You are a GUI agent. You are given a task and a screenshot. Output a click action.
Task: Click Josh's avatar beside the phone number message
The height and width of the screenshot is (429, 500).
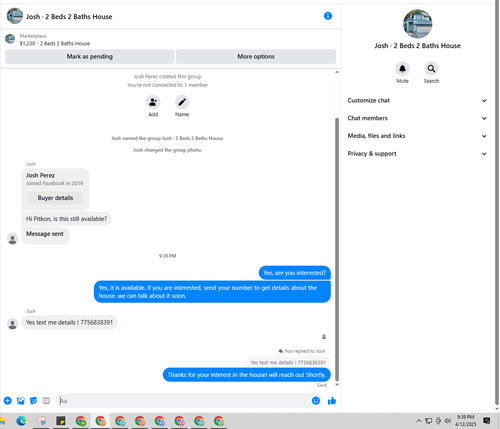tap(13, 324)
